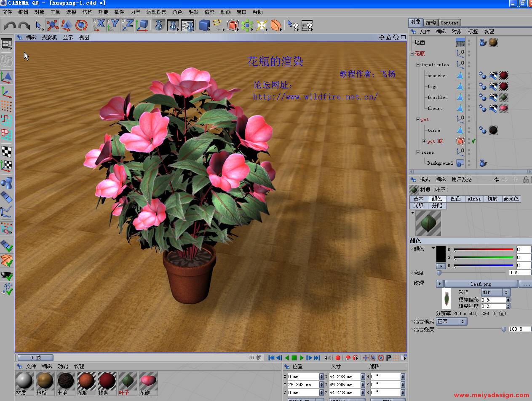
Task: Open the light objects icon
Action: pyautogui.click(x=262, y=26)
